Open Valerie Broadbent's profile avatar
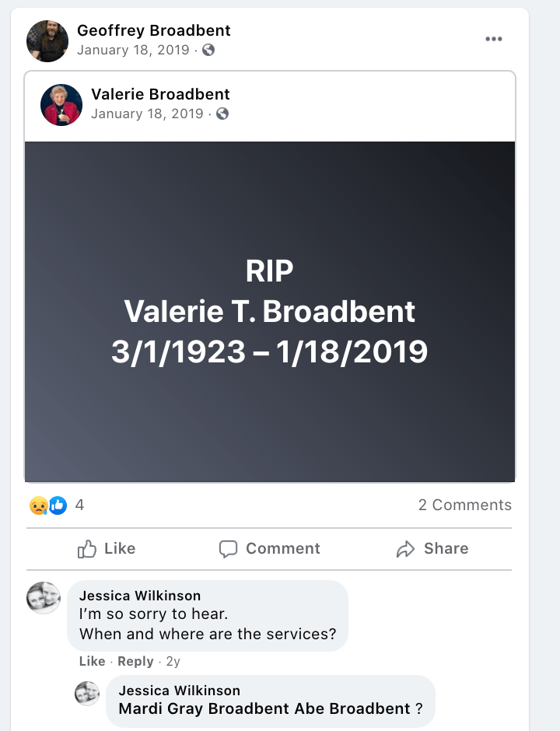Screen dimensions: 560x731 tap(61, 105)
